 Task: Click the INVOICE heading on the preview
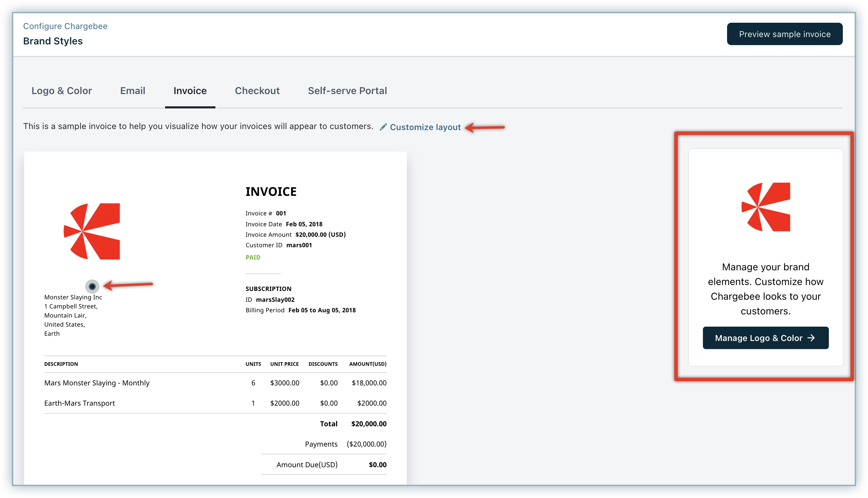pyautogui.click(x=271, y=192)
